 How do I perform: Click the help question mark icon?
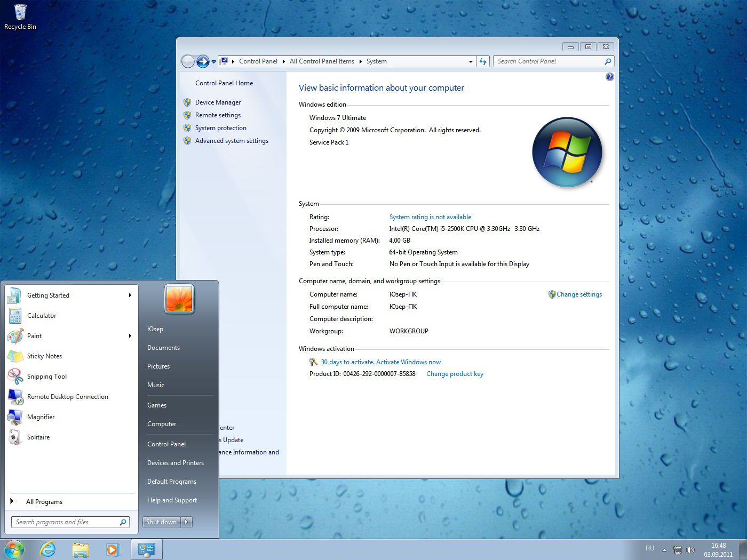[x=610, y=77]
